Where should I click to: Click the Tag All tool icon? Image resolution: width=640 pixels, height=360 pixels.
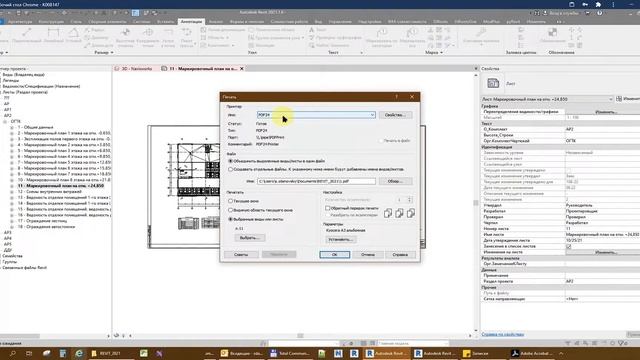click(412, 33)
